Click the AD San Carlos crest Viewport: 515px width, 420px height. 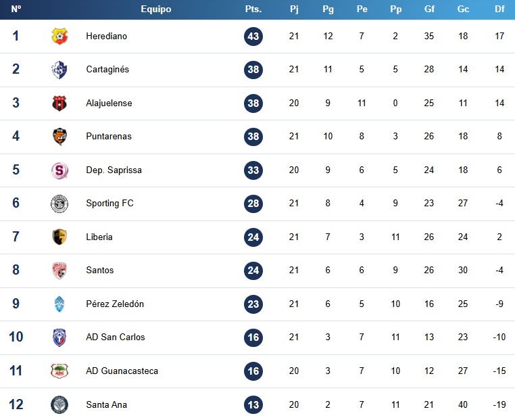tap(59, 337)
